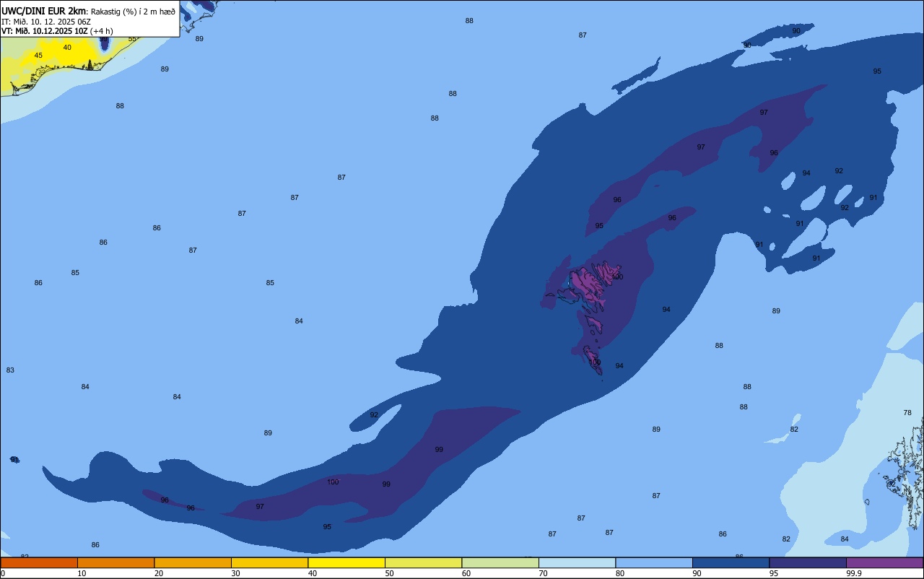Select the '70' legend tick label
The height and width of the screenshot is (579, 924).
(x=543, y=573)
